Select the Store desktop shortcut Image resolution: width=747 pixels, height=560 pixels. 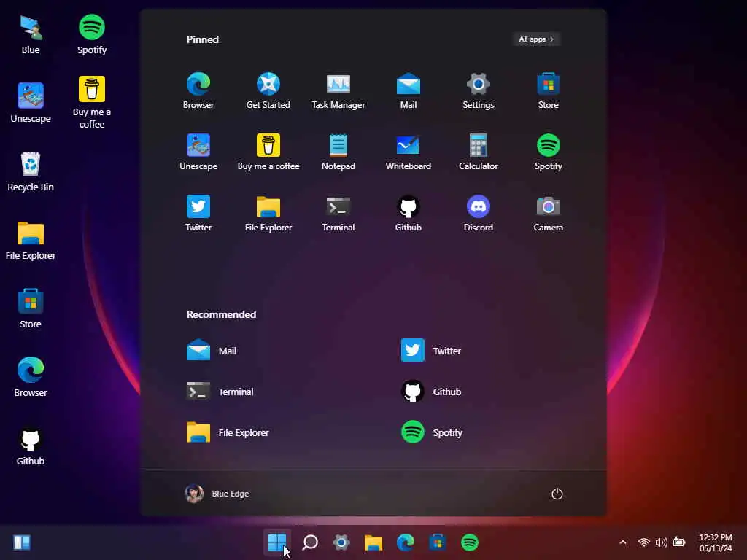pyautogui.click(x=31, y=308)
